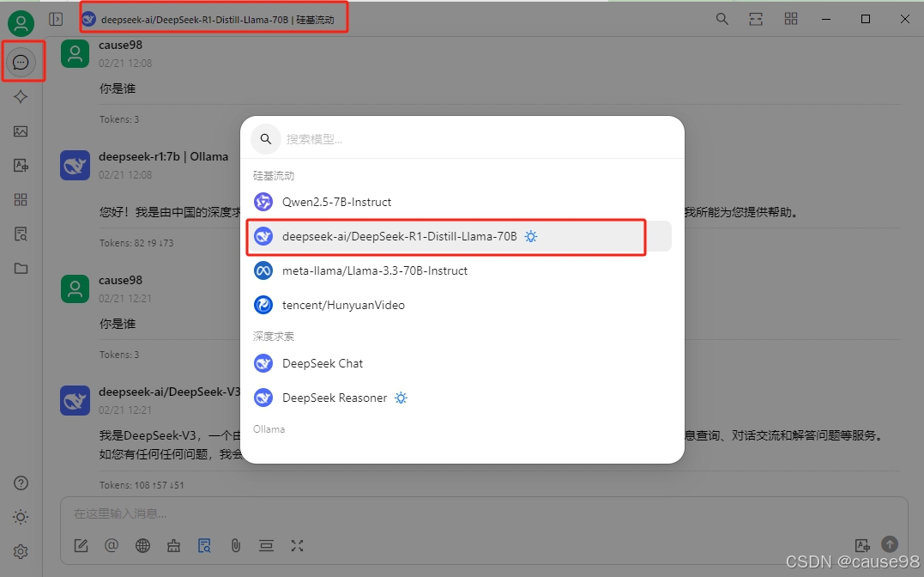Click the search magnifier in top bar
Screen dimensions: 924x577
click(x=722, y=19)
